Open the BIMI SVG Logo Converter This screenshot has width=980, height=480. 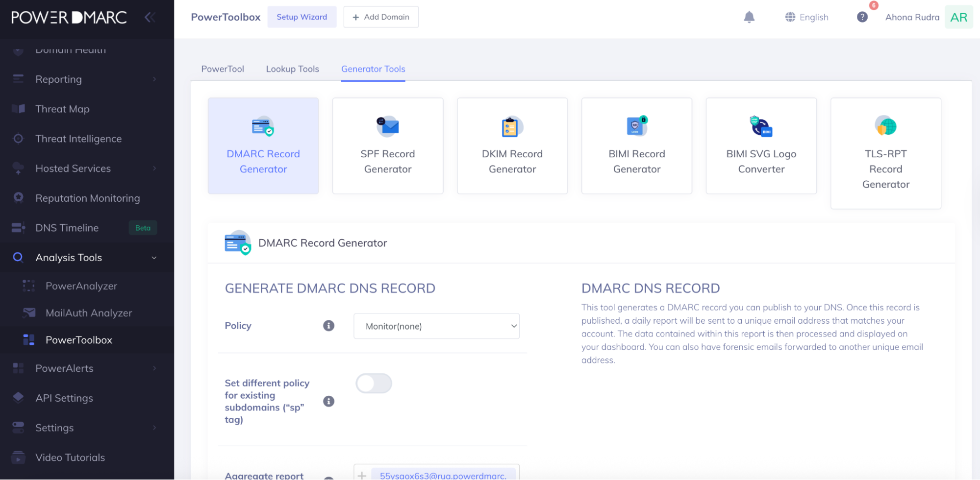click(761, 145)
